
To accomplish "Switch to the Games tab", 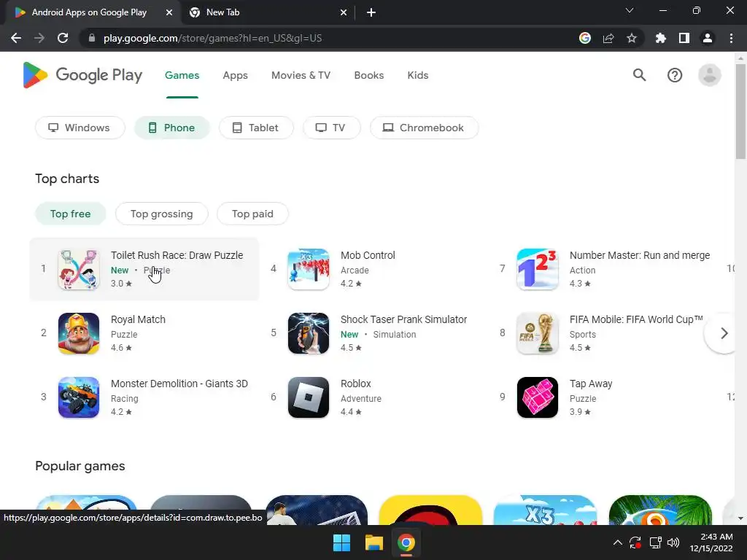I will click(x=182, y=75).
